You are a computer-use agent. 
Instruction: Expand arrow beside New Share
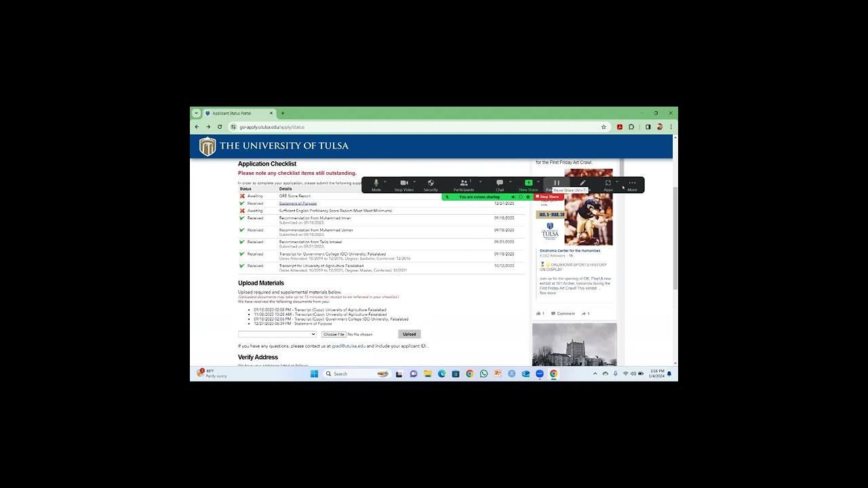(538, 182)
